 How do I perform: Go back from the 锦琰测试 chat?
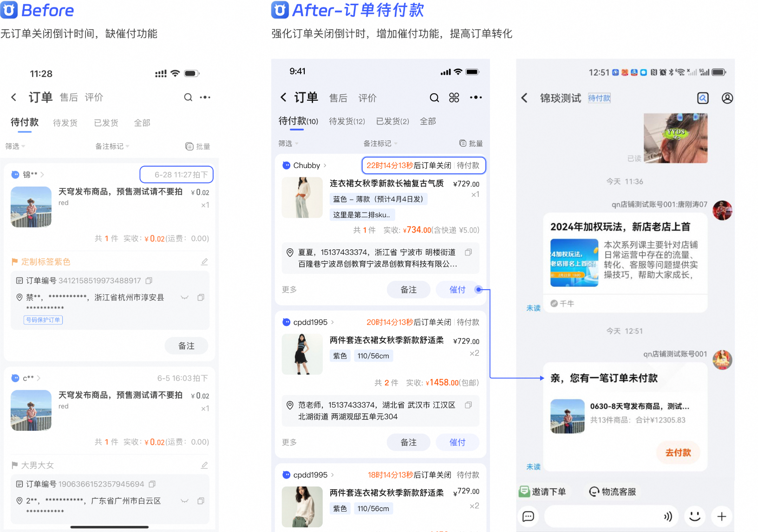click(524, 97)
